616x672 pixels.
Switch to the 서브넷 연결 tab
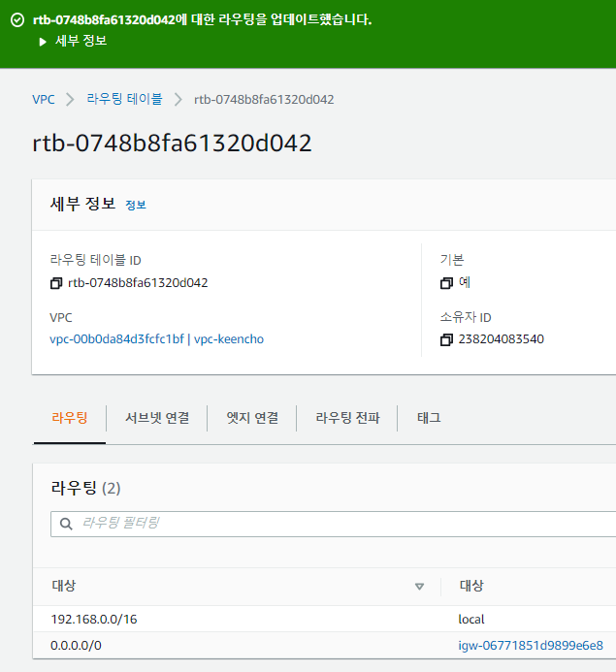pos(156,418)
